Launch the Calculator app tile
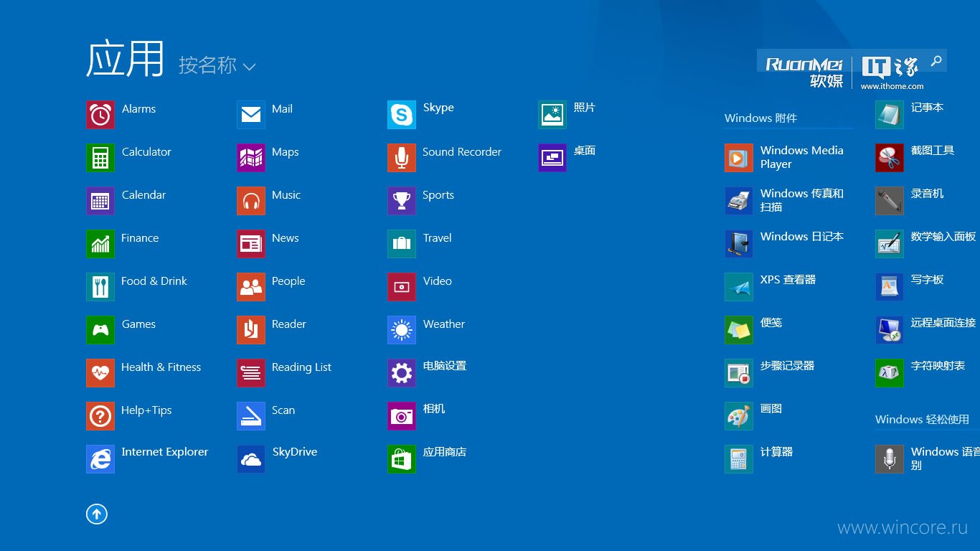The image size is (980, 551). pyautogui.click(x=100, y=158)
